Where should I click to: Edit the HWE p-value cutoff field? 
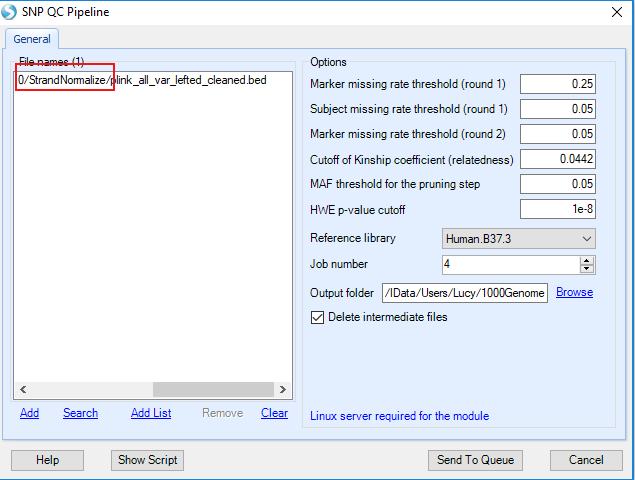(558, 209)
